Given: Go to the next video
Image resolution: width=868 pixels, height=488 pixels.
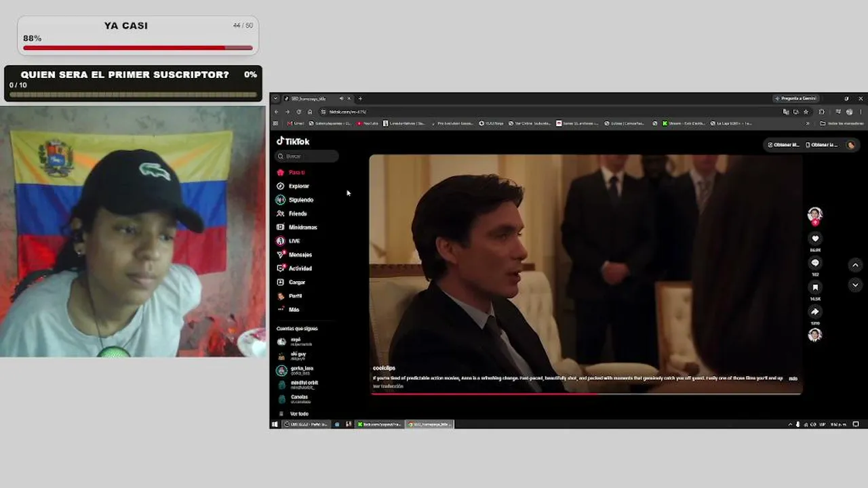Looking at the screenshot, I should [x=855, y=285].
